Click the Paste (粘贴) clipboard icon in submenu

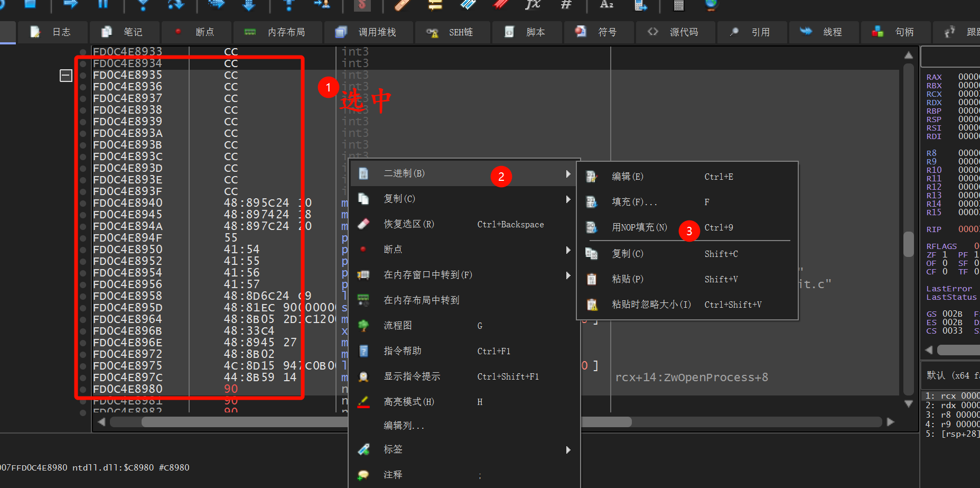tap(592, 279)
